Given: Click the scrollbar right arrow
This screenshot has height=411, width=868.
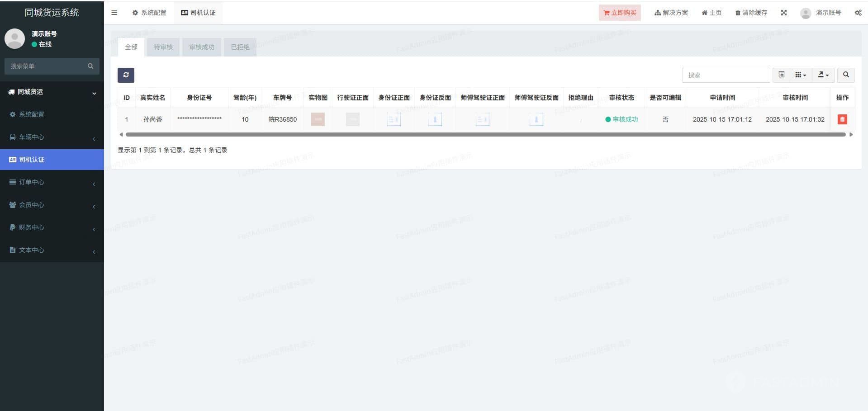Looking at the screenshot, I should [851, 134].
